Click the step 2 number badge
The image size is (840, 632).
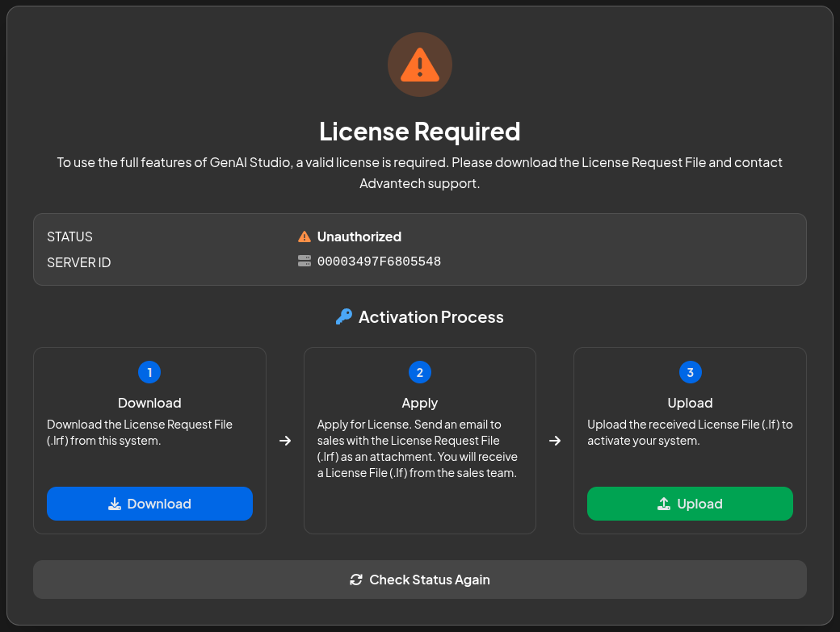point(420,372)
